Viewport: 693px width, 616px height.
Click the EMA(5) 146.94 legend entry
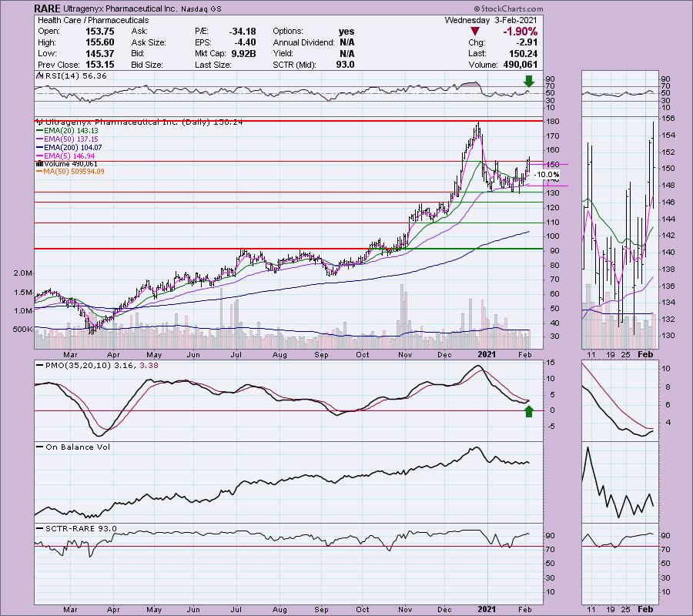click(65, 156)
